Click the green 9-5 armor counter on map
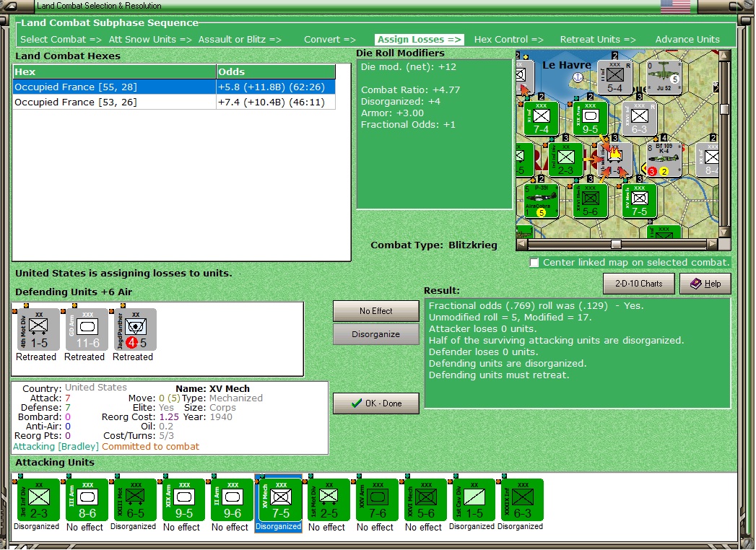This screenshot has width=756, height=550. (590, 118)
